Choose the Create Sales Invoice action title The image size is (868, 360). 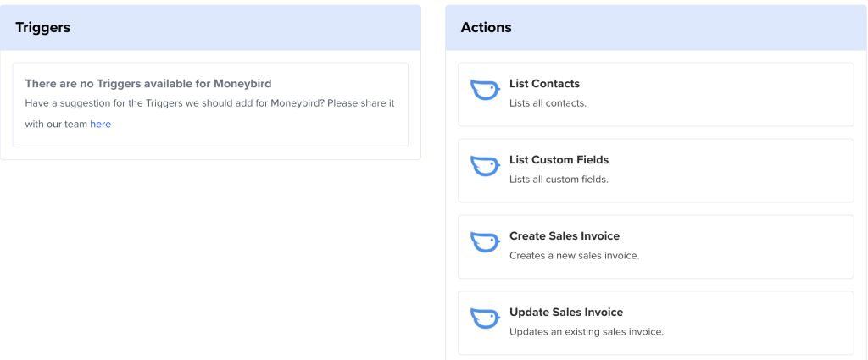(x=564, y=236)
